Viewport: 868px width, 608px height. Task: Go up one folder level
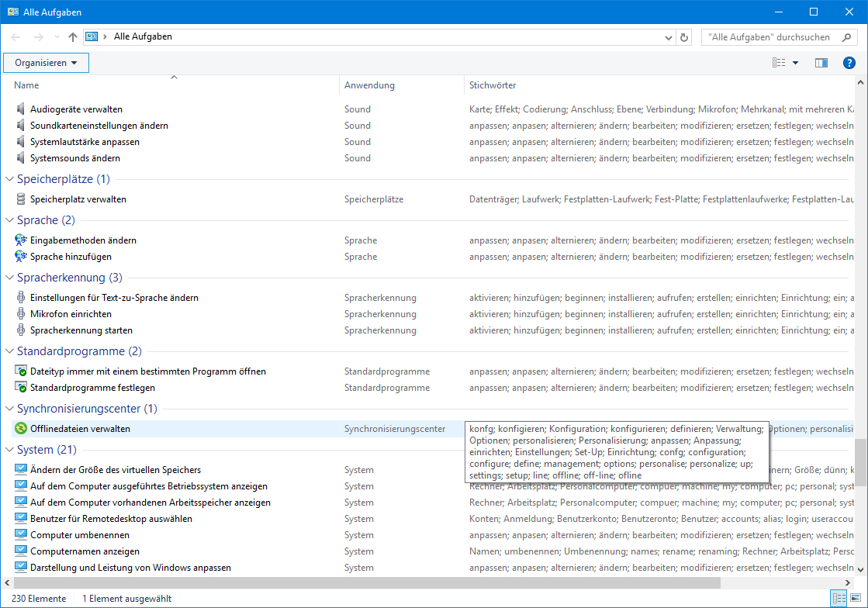pos(72,37)
